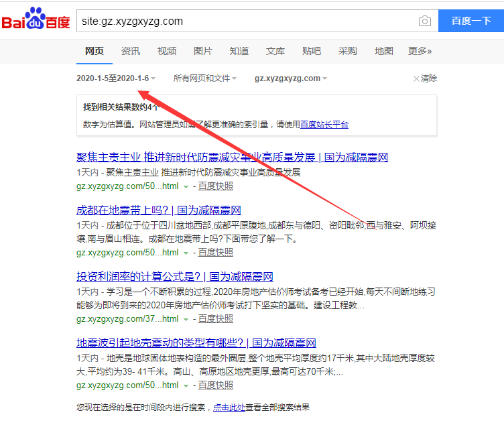Click 点击此处 to view all results
504x431 pixels.
click(229, 408)
